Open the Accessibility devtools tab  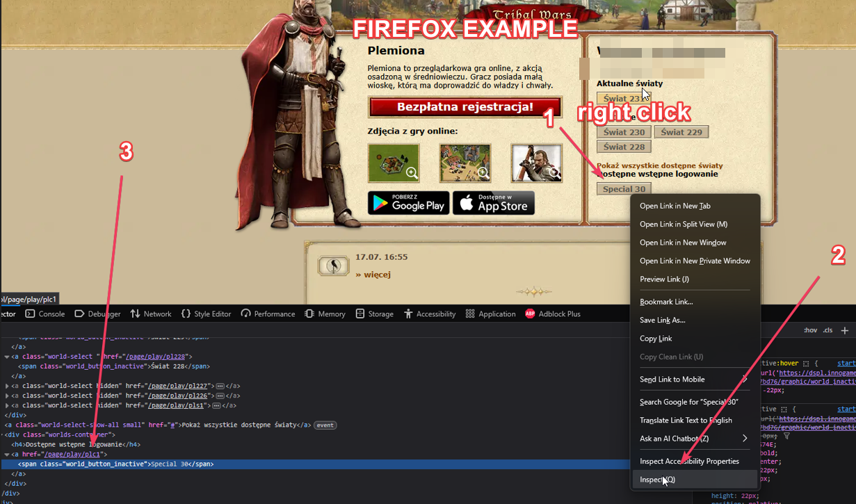tap(429, 314)
